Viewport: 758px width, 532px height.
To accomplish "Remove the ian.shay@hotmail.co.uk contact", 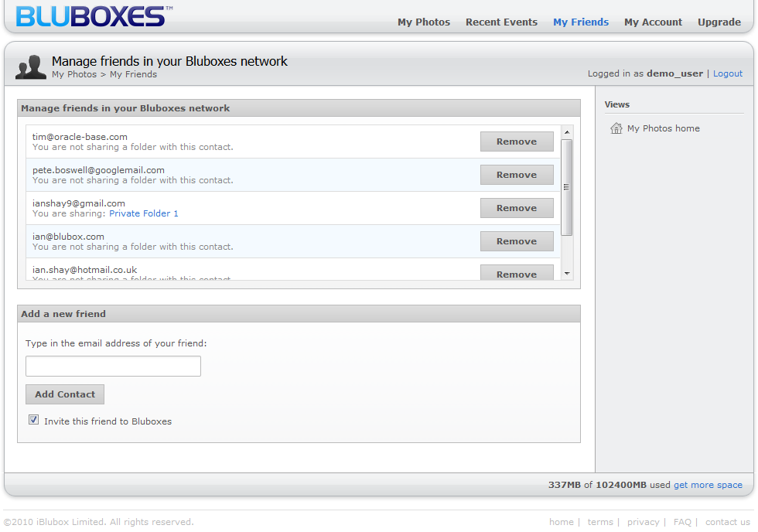I will tap(517, 272).
